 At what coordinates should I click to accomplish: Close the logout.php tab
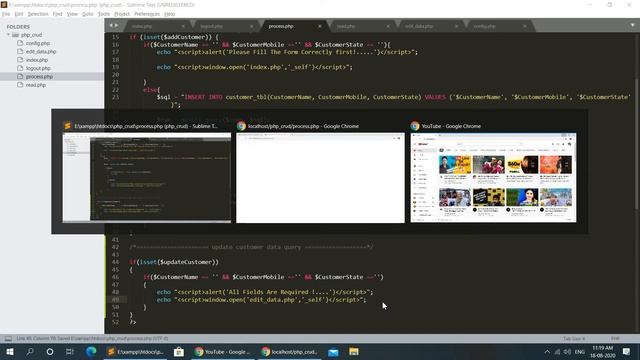pyautogui.click(x=251, y=26)
